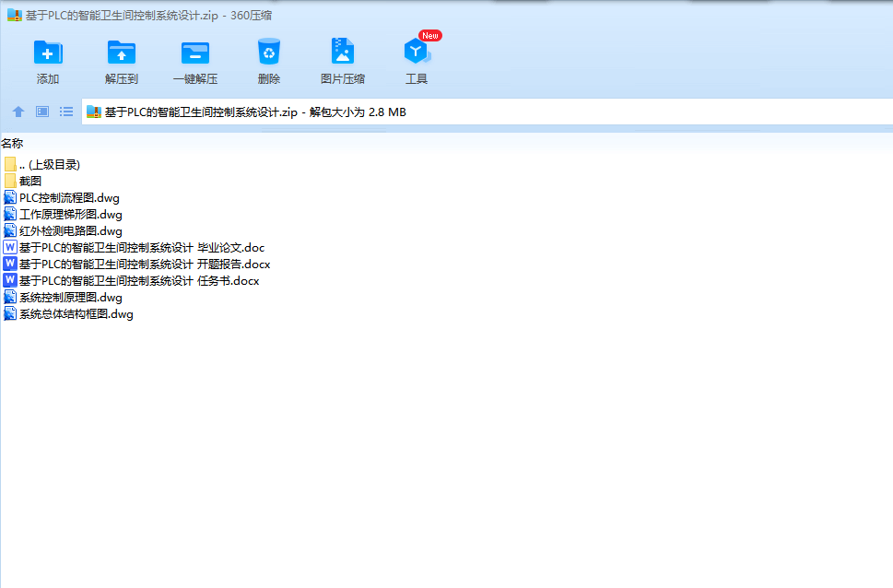Click the 添加 (Add) toolbar icon
The image size is (893, 588).
(48, 53)
